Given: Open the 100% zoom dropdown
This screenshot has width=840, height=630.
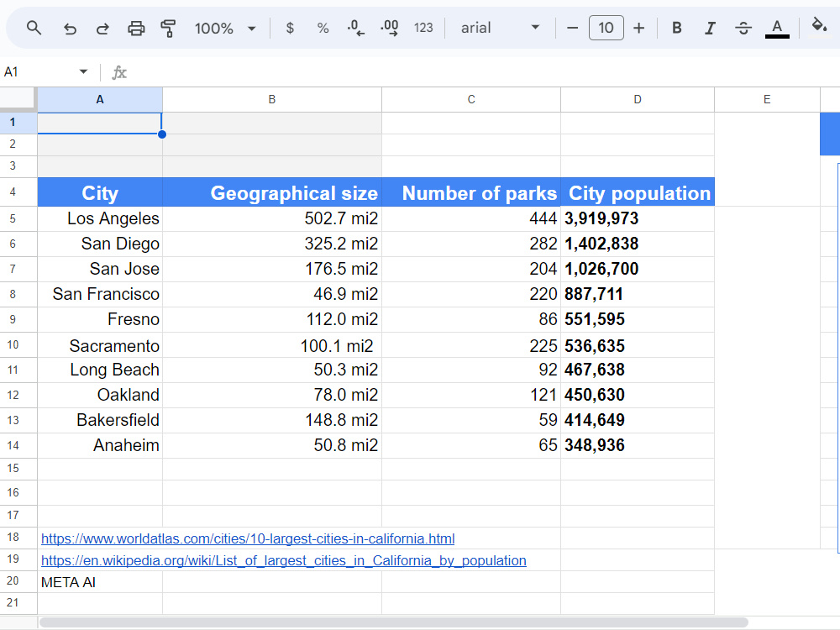Looking at the screenshot, I should click(225, 29).
